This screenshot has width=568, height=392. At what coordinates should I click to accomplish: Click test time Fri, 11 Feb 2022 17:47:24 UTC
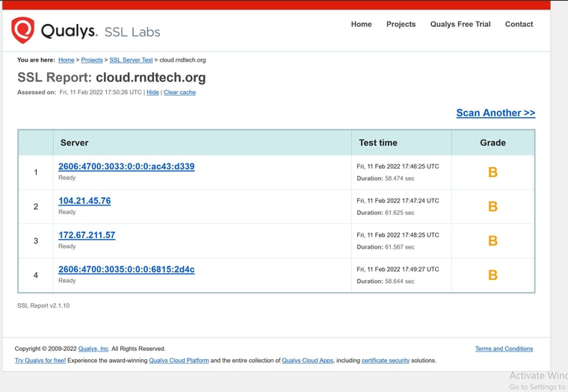point(398,201)
